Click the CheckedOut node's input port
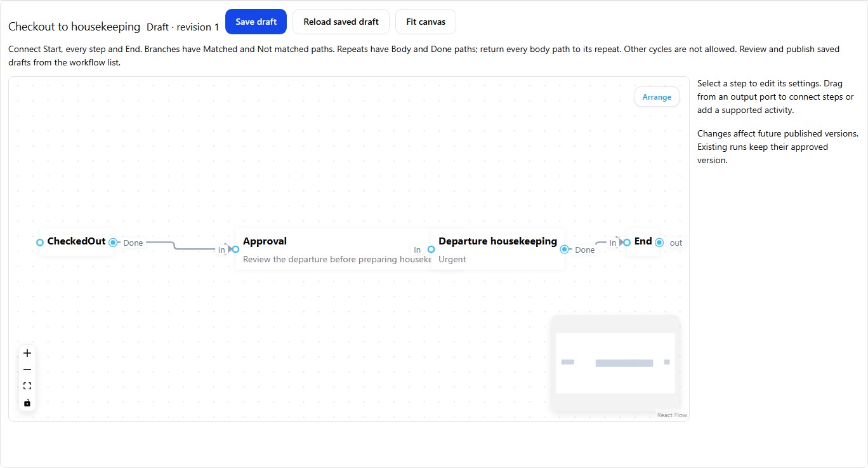This screenshot has height=468, width=868. (x=40, y=242)
